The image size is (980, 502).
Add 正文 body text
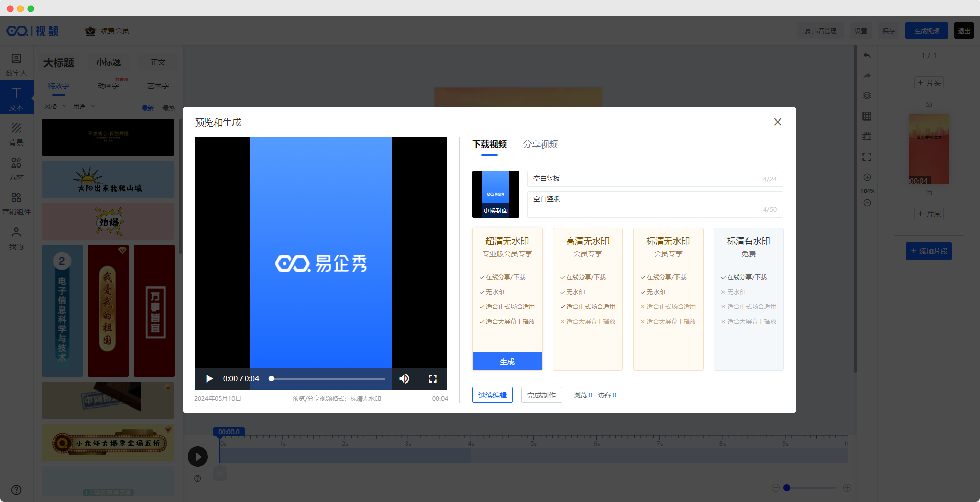[158, 62]
